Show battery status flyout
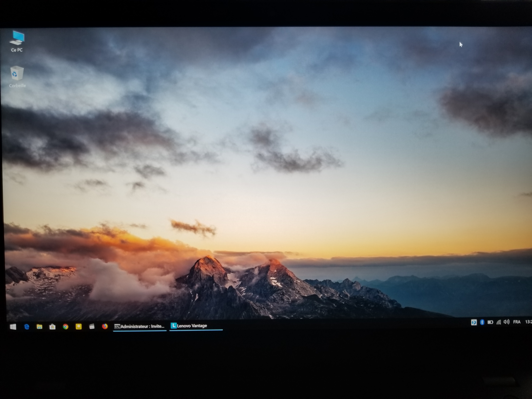This screenshot has height=399, width=532. pos(490,322)
